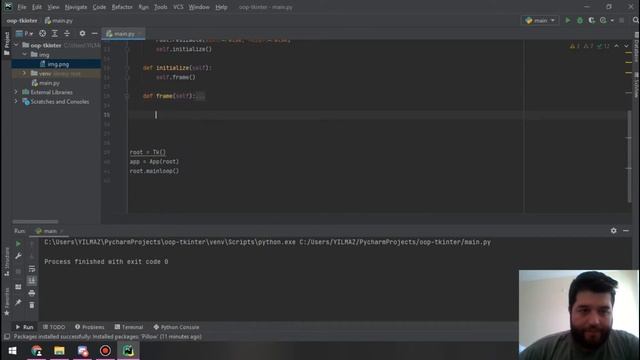This screenshot has width=640, height=360.
Task: Expand External Libraries node
Action: 16,92
